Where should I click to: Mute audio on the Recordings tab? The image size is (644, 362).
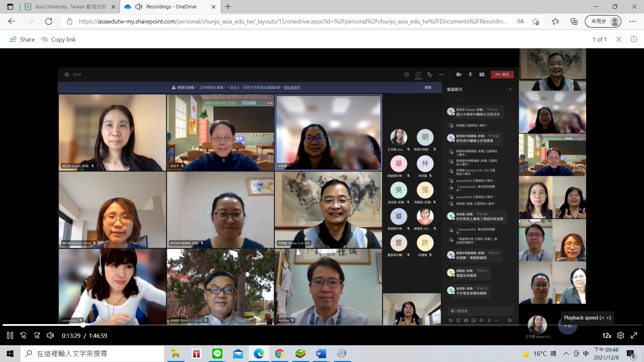[139, 7]
